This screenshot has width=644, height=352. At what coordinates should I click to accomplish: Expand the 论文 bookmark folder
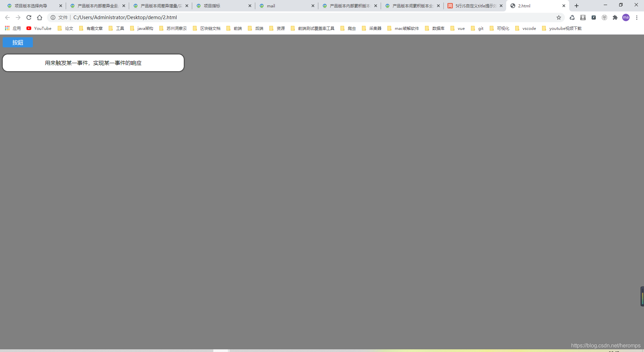65,29
